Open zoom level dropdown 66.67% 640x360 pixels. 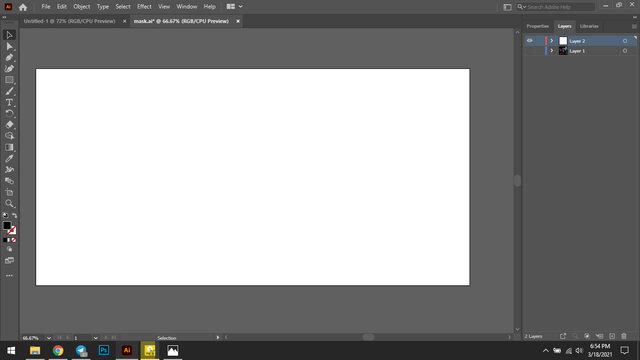[x=49, y=338]
